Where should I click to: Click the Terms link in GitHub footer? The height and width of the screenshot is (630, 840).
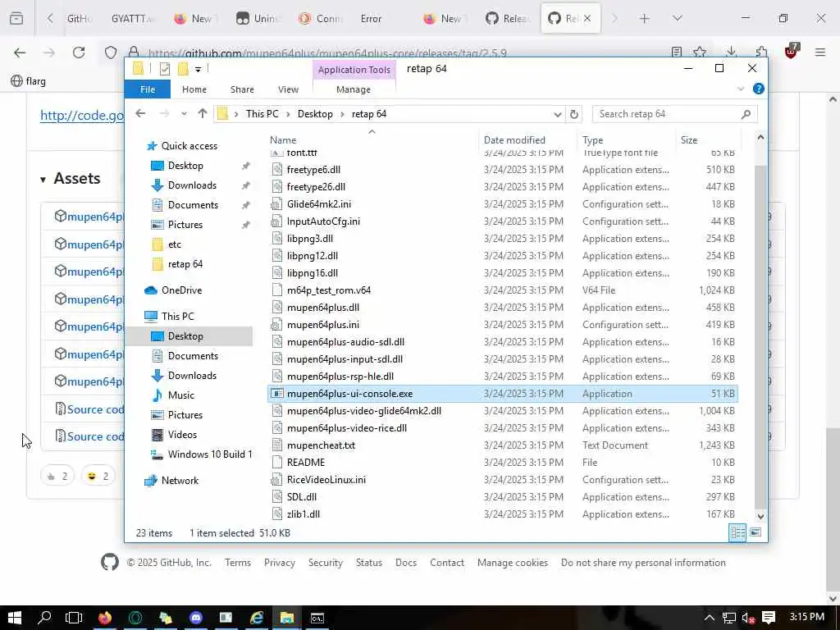pyautogui.click(x=238, y=563)
